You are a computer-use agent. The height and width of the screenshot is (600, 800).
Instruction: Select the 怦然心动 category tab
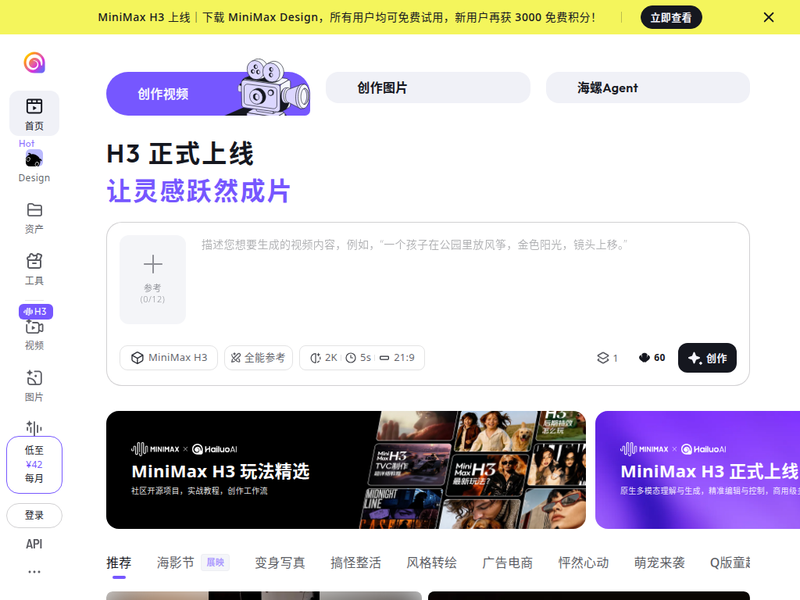[x=584, y=563]
